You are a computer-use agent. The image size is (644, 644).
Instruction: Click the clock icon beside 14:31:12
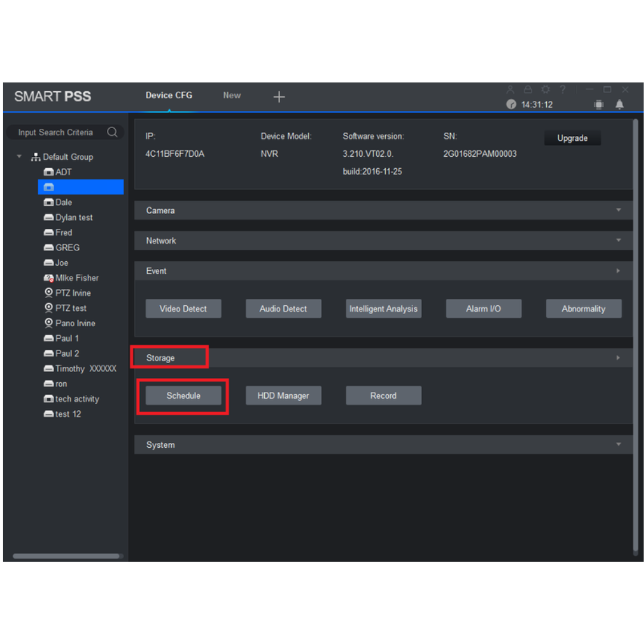point(511,104)
